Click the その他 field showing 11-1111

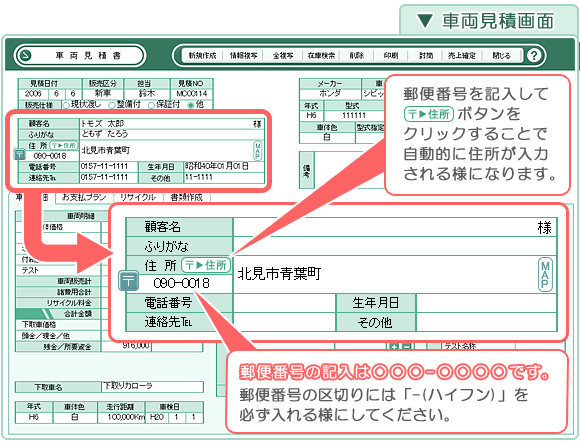(224, 177)
